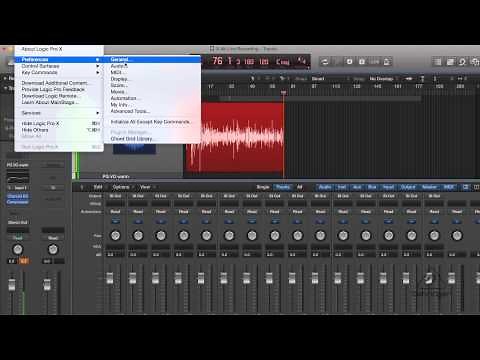Viewport: 480px width, 360px height.
Task: Toggle the Output channel filter button
Action: [x=408, y=187]
